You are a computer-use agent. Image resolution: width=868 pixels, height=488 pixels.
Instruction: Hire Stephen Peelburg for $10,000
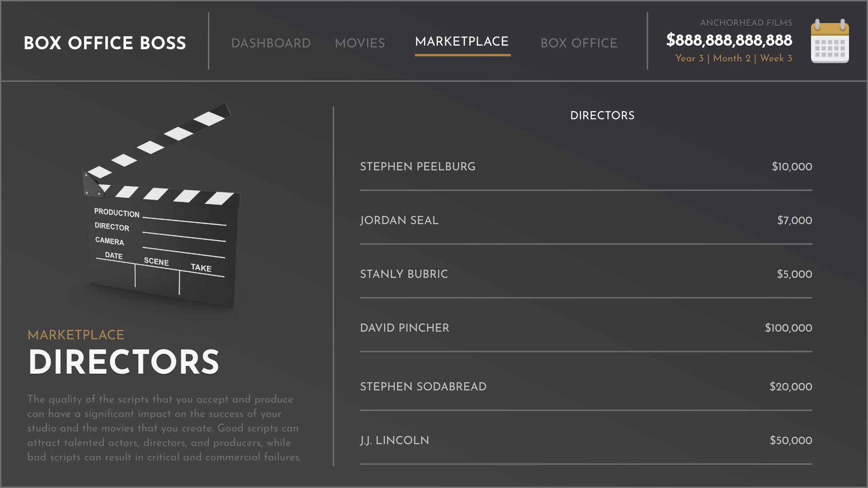(417, 166)
